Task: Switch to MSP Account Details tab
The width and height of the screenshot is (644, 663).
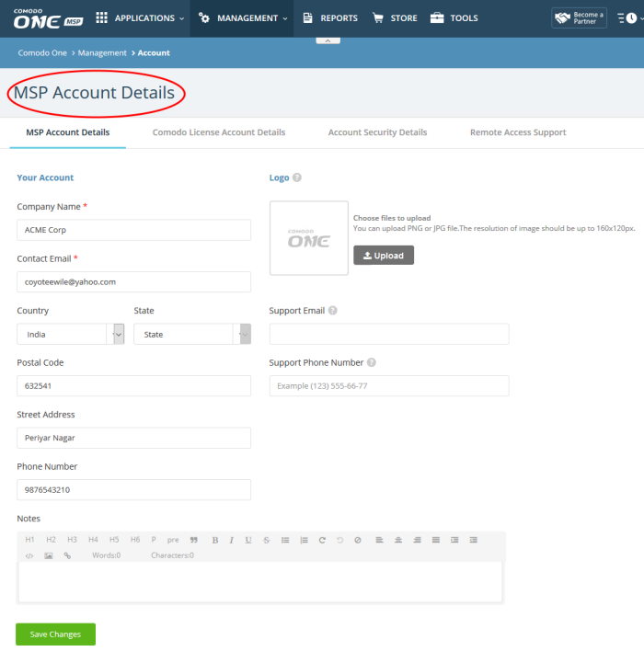Action: pos(68,132)
